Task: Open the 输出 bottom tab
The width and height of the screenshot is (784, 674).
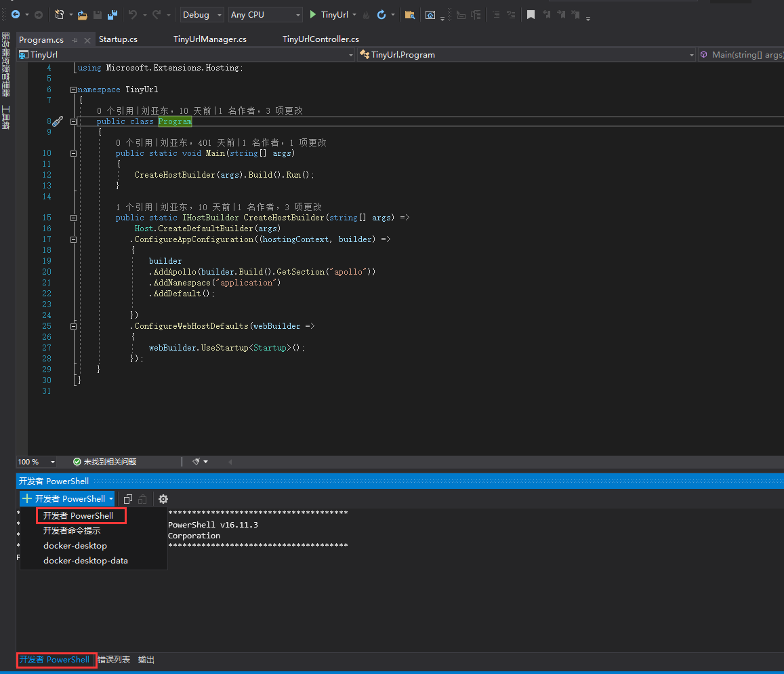Action: tap(146, 660)
